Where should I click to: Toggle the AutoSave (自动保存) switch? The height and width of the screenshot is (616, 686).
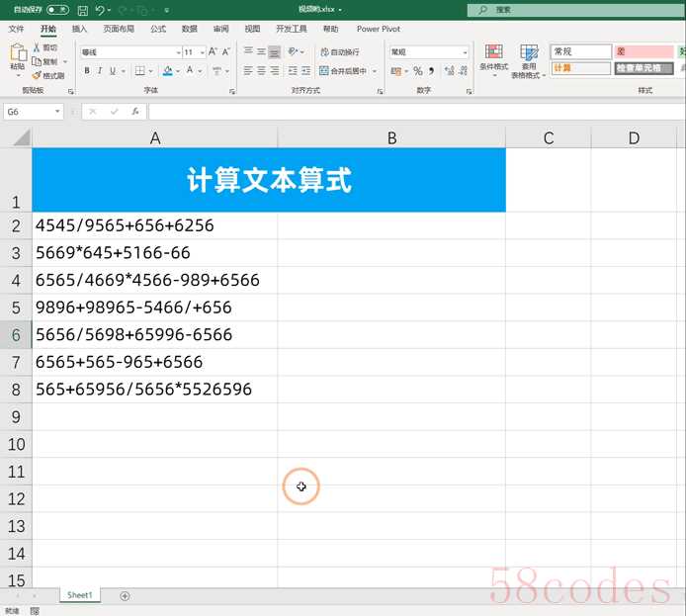point(57,10)
